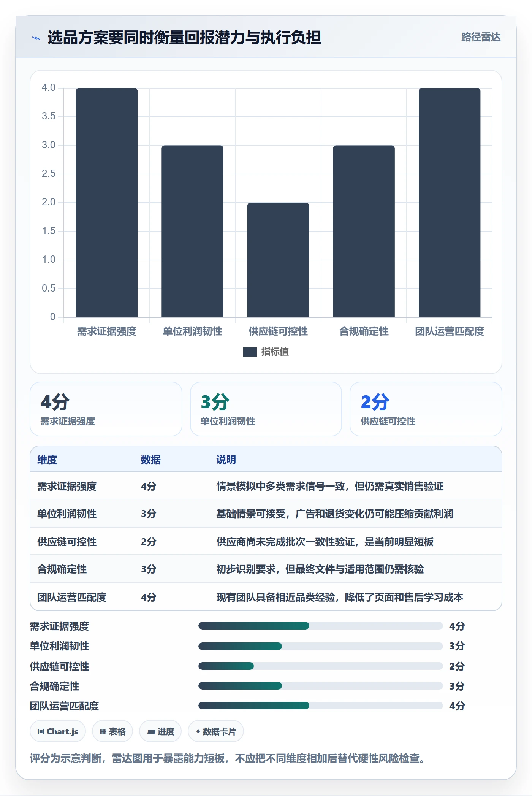Click the 合规确定性 bar in the chart
This screenshot has height=796, width=532.
364,231
